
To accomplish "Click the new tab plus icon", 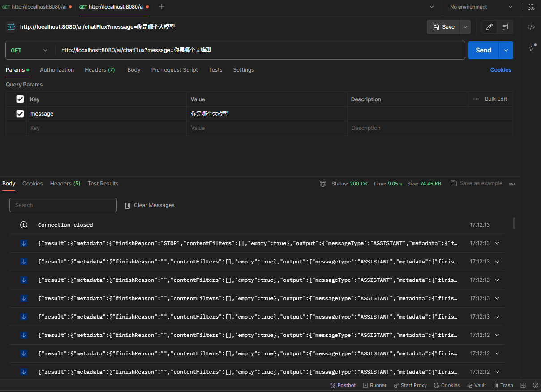I will (162, 7).
